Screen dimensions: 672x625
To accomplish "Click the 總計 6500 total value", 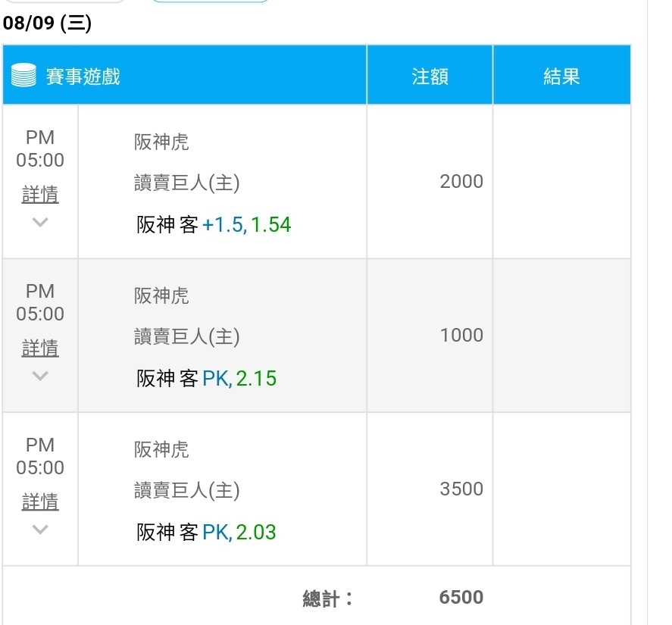I will [461, 597].
